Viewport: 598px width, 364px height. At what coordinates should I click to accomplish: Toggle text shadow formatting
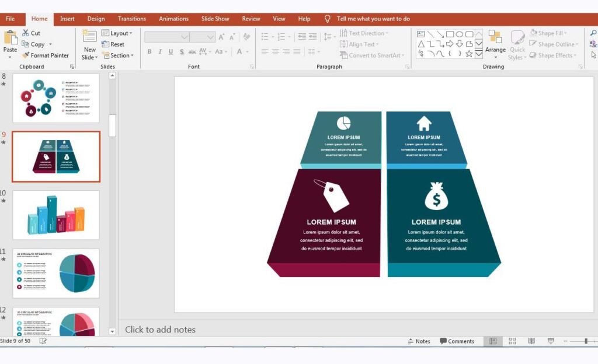[x=182, y=51]
